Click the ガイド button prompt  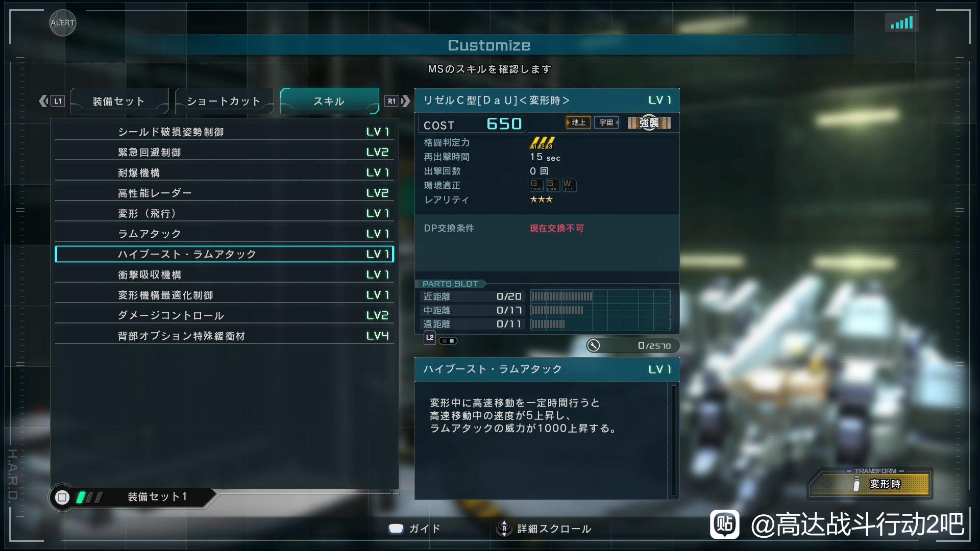tap(414, 529)
